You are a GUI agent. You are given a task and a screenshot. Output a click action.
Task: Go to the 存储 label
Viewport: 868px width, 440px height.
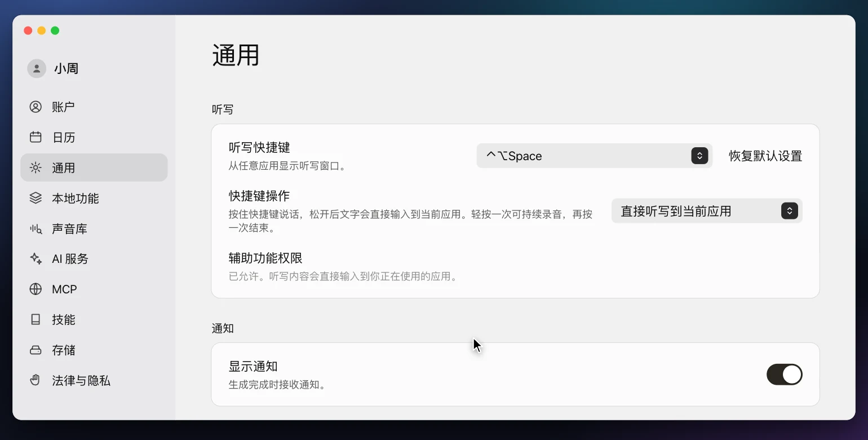tap(63, 350)
